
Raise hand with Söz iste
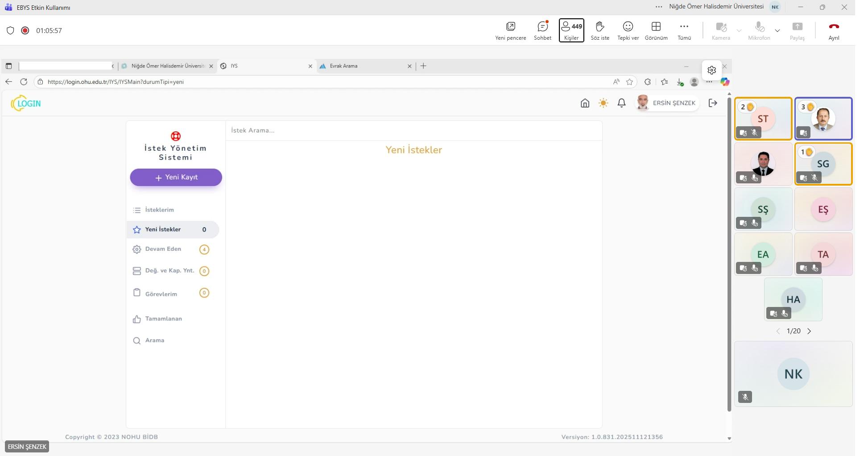[x=599, y=30]
